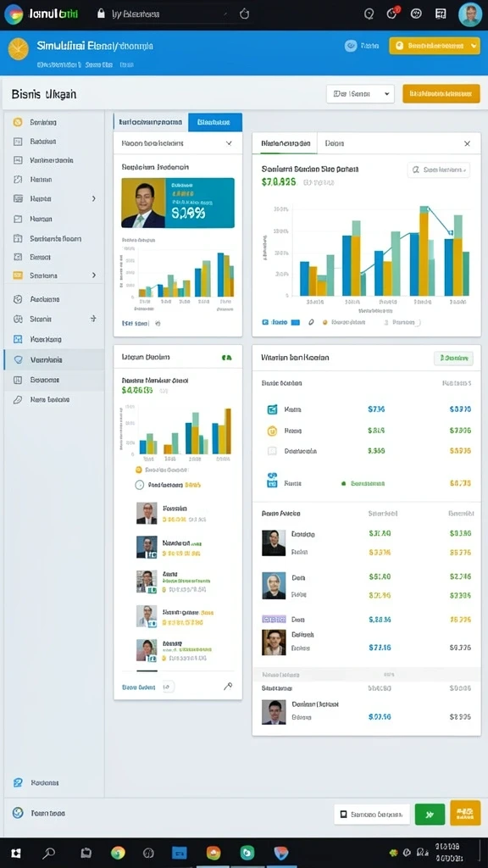The image size is (488, 868).
Task: Switch to the blue highlighted tab above panels
Action: pyautogui.click(x=214, y=122)
